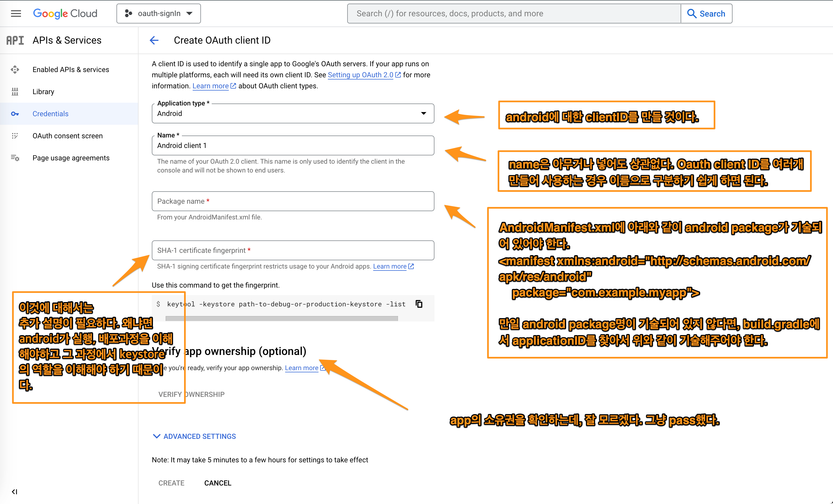Click the Library sidebar icon
The image size is (833, 504).
pos(15,92)
